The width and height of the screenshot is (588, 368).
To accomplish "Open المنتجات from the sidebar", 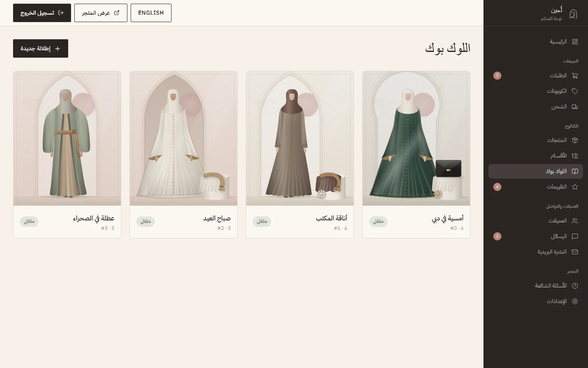I will click(x=536, y=140).
